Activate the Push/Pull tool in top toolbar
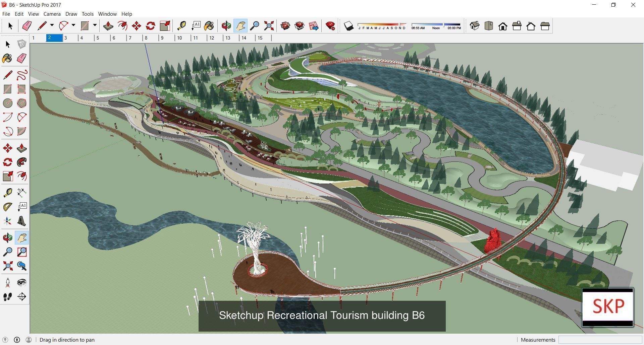Screen dimensions: 644x345 pos(108,26)
